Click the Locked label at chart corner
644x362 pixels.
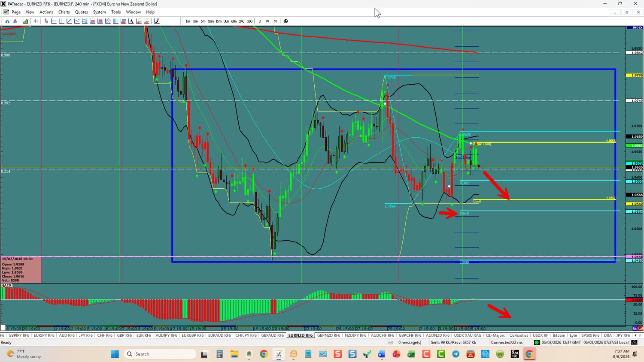pyautogui.click(x=9, y=33)
